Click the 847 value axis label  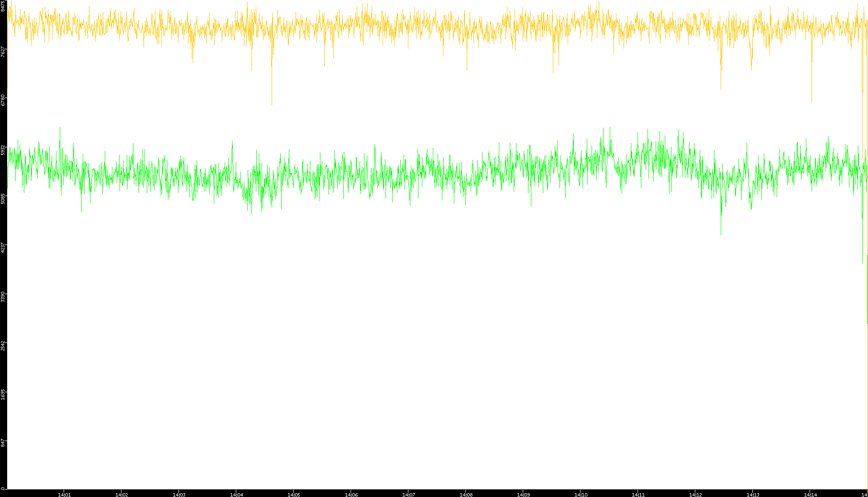tap(3, 443)
